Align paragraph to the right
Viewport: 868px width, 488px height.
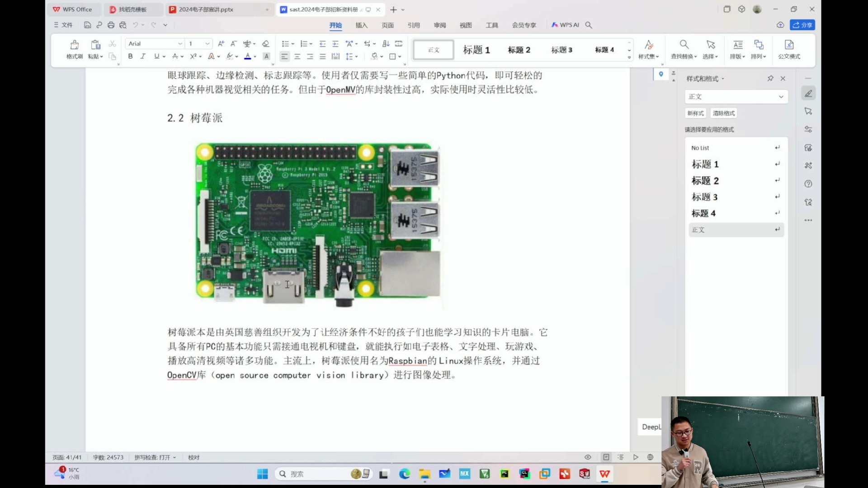pos(310,56)
